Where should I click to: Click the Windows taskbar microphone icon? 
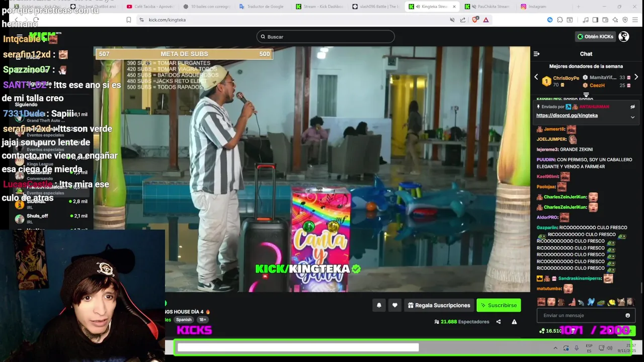pos(577,348)
